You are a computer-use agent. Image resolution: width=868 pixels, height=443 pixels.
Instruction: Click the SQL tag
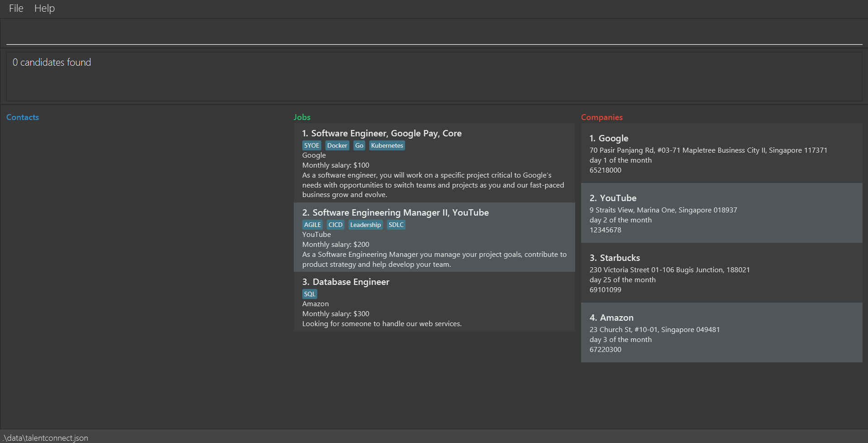pyautogui.click(x=310, y=294)
